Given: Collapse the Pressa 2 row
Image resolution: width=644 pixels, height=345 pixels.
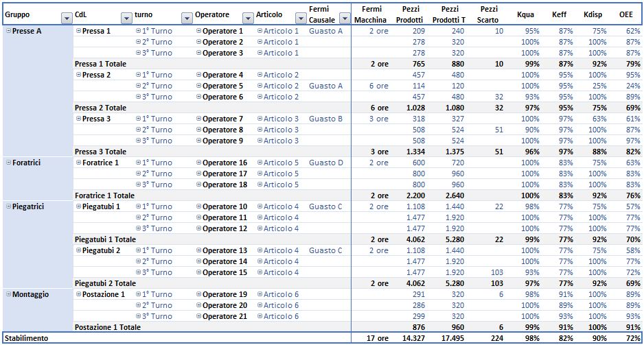Looking at the screenshot, I should pyautogui.click(x=78, y=75).
